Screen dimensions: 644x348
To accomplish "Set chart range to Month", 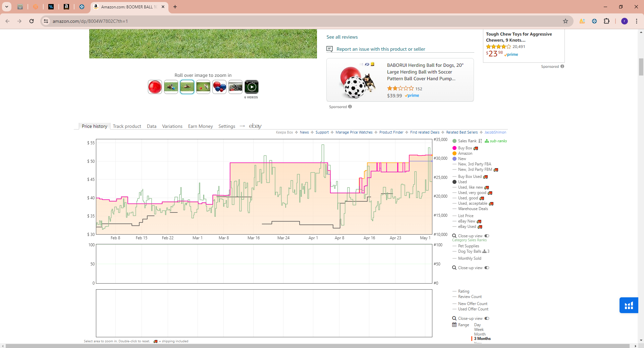I will point(480,334).
